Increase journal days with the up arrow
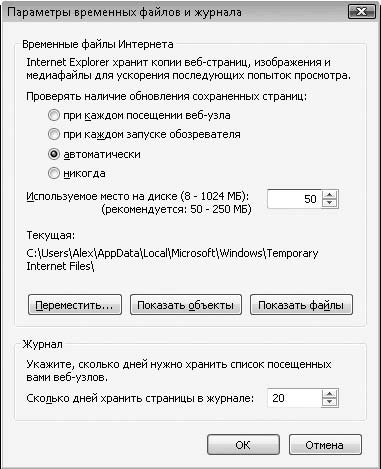 click(330, 394)
